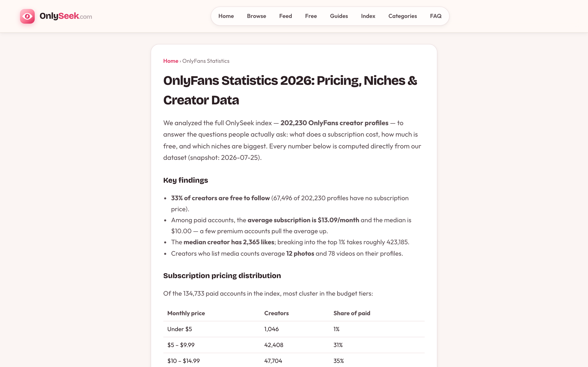
Task: Click the Key findings heading
Action: pos(186,180)
